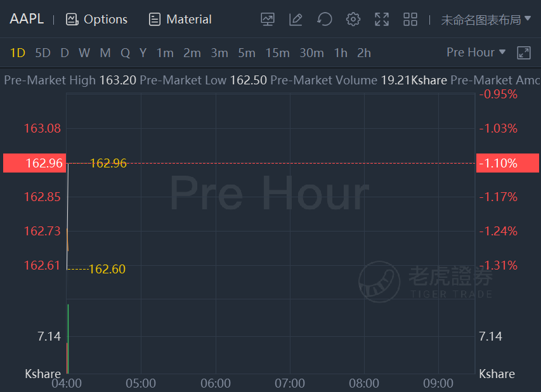Click the green volume bar at 04:00
The image size is (541, 392).
[x=68, y=339]
